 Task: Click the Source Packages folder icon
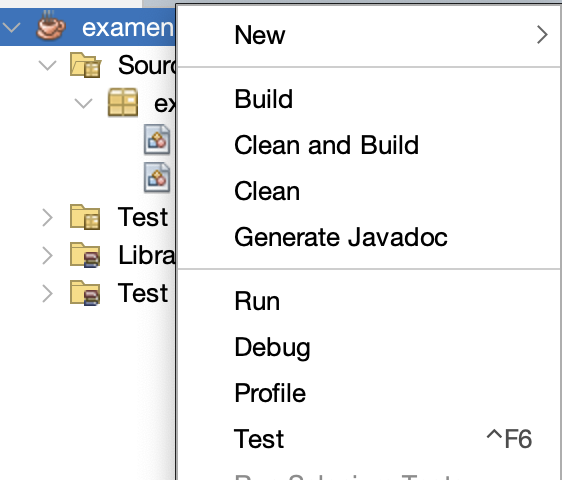(x=85, y=65)
